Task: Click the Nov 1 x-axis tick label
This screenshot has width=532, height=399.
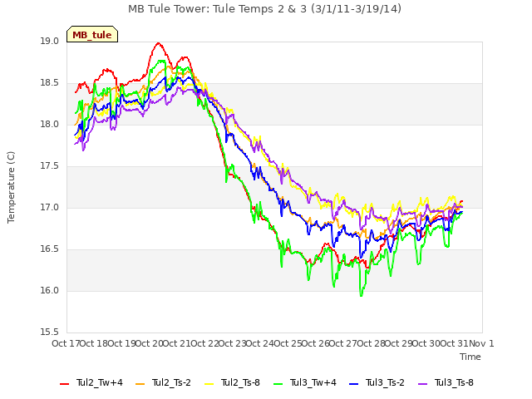Action: point(481,343)
